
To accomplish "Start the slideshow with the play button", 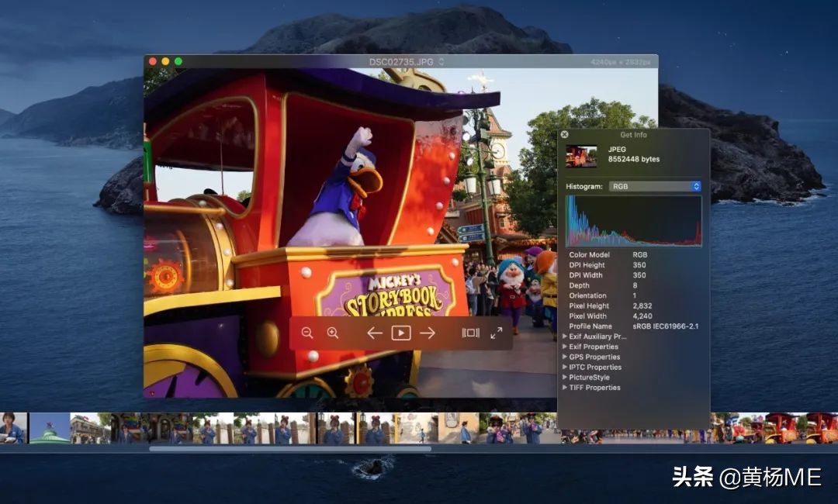I will pyautogui.click(x=401, y=333).
